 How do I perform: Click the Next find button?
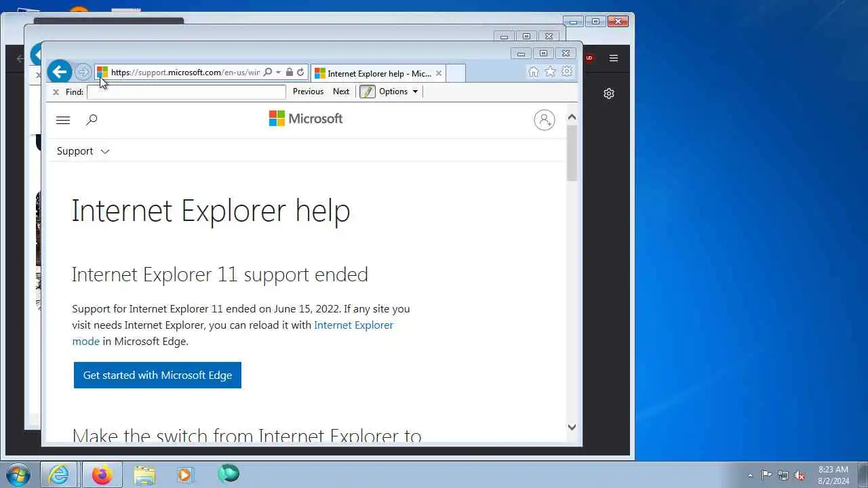pyautogui.click(x=341, y=91)
